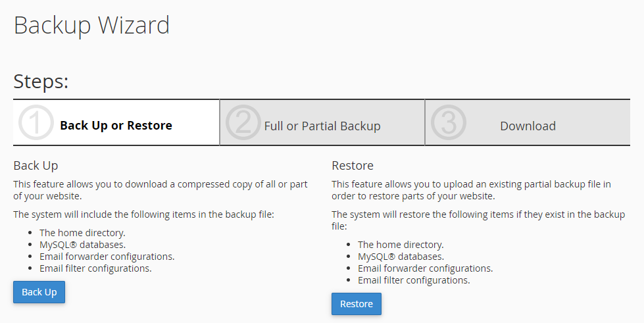Click Email filter configurations under Restore
This screenshot has width=644, height=323.
coord(414,280)
